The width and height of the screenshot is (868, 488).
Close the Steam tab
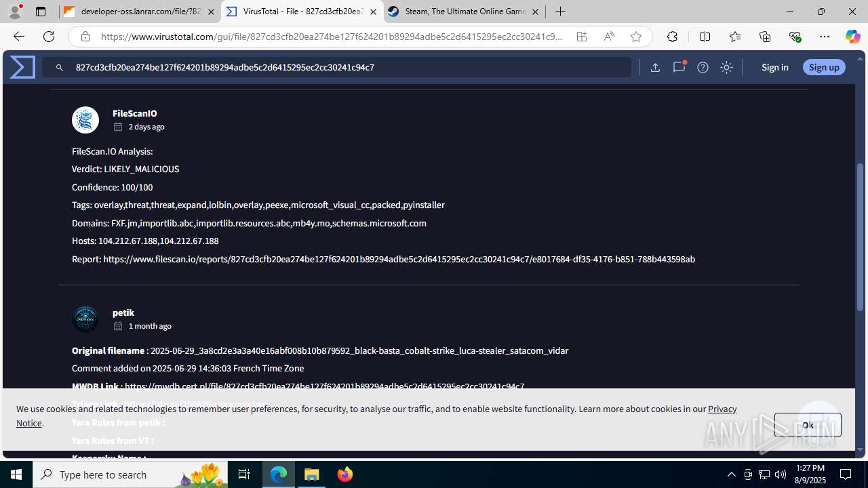pos(535,12)
